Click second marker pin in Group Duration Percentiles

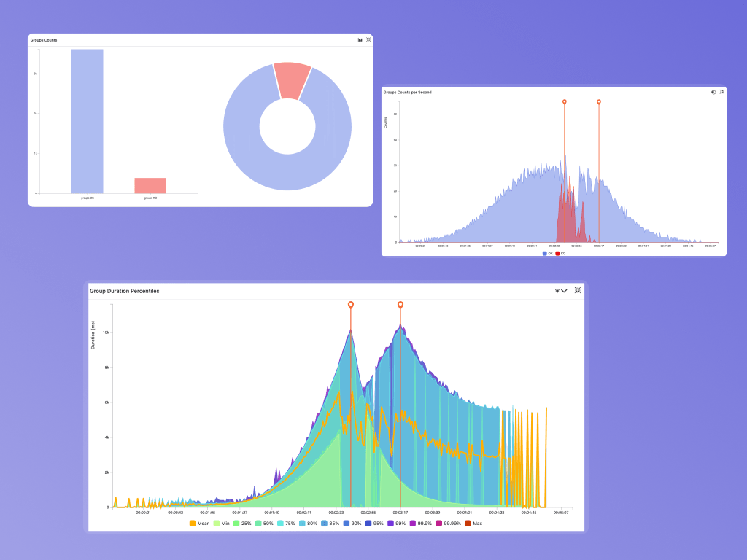coord(400,305)
